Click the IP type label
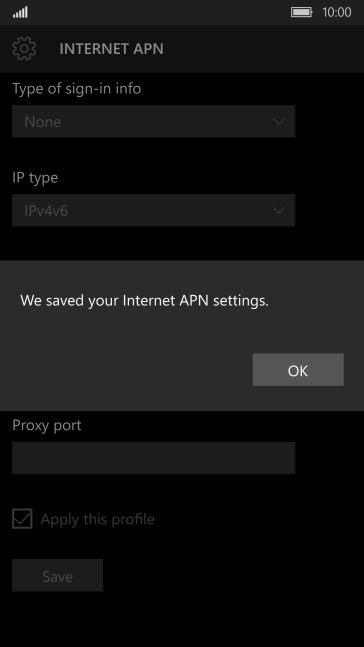The height and width of the screenshot is (647, 364). point(35,178)
